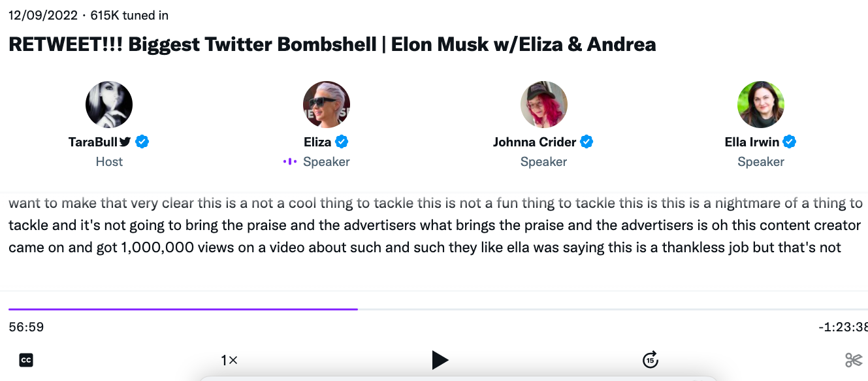The image size is (868, 381).
Task: Change the 1× playback speed
Action: click(229, 359)
